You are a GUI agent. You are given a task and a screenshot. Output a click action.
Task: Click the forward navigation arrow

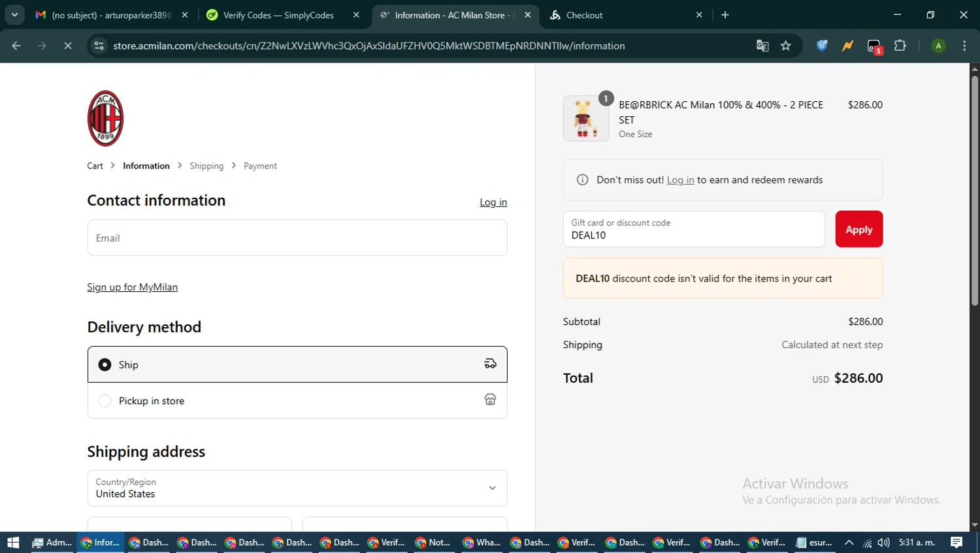coord(42,46)
